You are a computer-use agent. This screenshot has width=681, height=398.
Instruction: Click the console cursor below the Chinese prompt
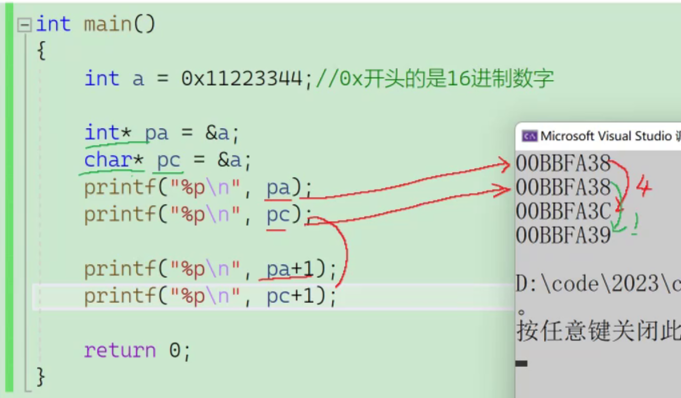pos(522,363)
